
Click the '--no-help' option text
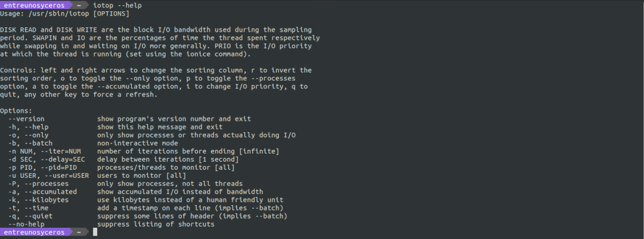pyautogui.click(x=26, y=224)
